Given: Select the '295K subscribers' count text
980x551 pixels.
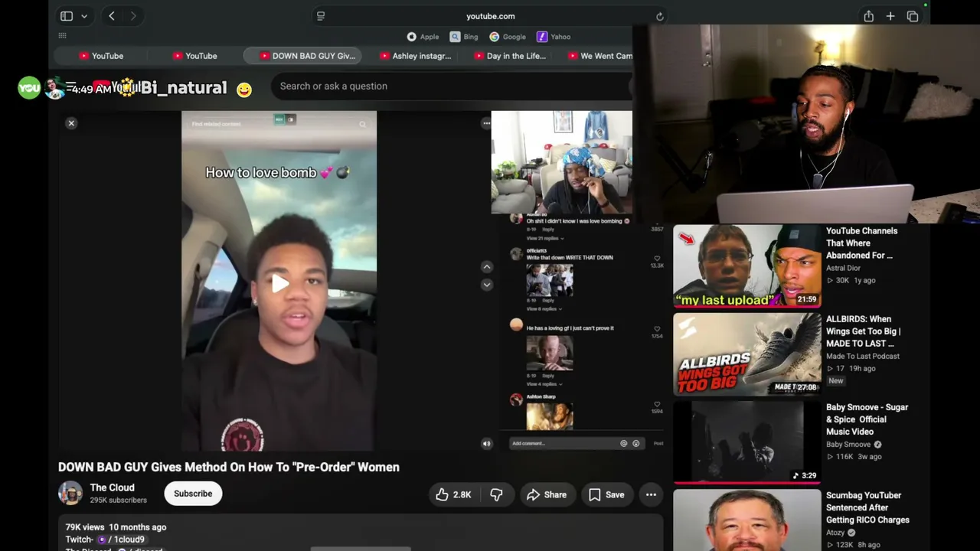Looking at the screenshot, I should click(x=118, y=500).
